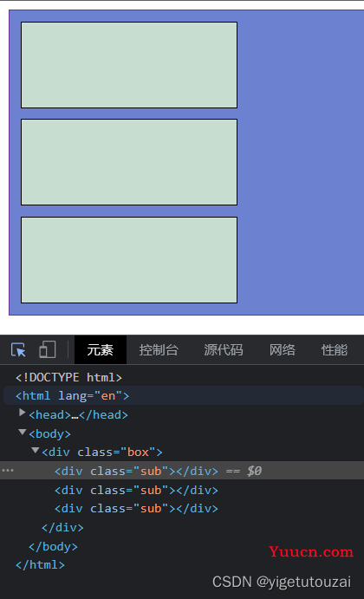Screen dimensions: 364x599
Task: Select the third div class sub line
Action: 136,509
